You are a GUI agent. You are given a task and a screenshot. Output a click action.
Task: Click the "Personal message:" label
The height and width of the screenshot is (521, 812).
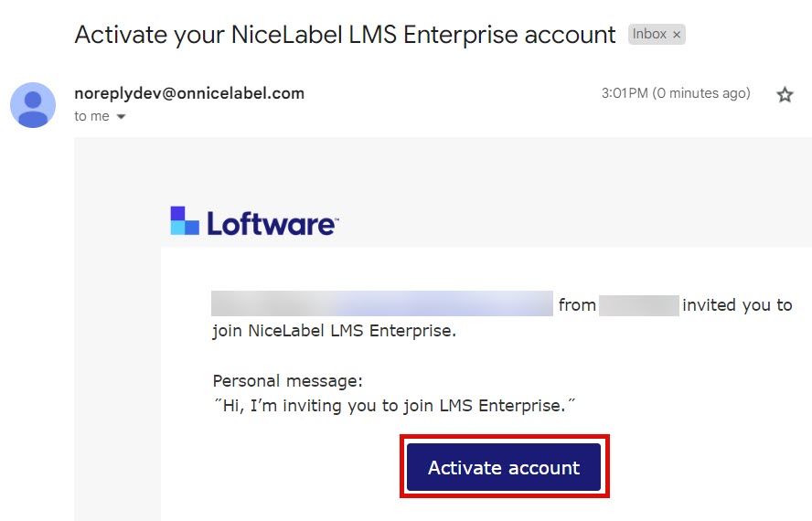point(287,380)
